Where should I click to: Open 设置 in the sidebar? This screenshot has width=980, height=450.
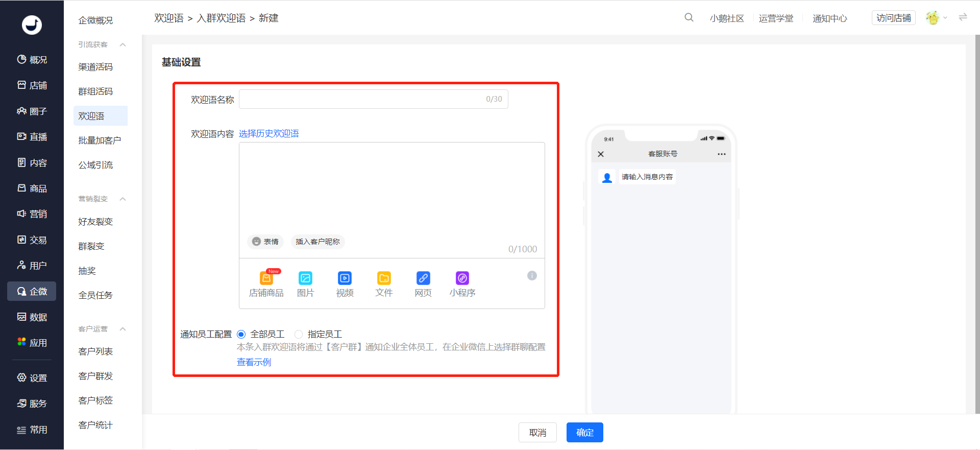pos(32,378)
